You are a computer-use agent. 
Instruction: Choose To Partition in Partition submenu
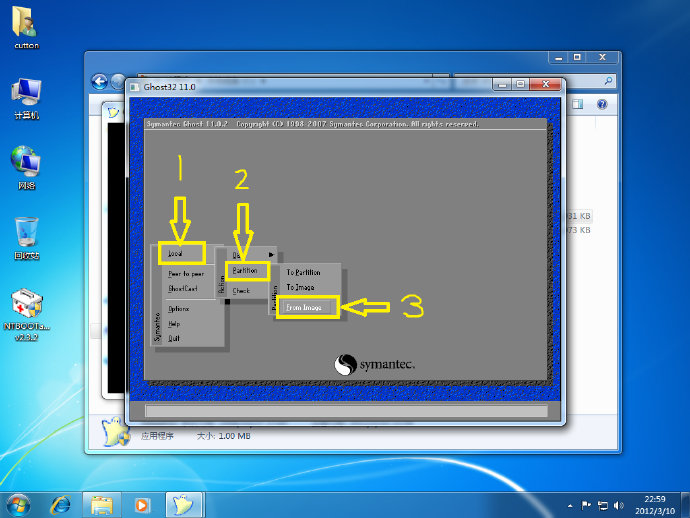pos(304,272)
